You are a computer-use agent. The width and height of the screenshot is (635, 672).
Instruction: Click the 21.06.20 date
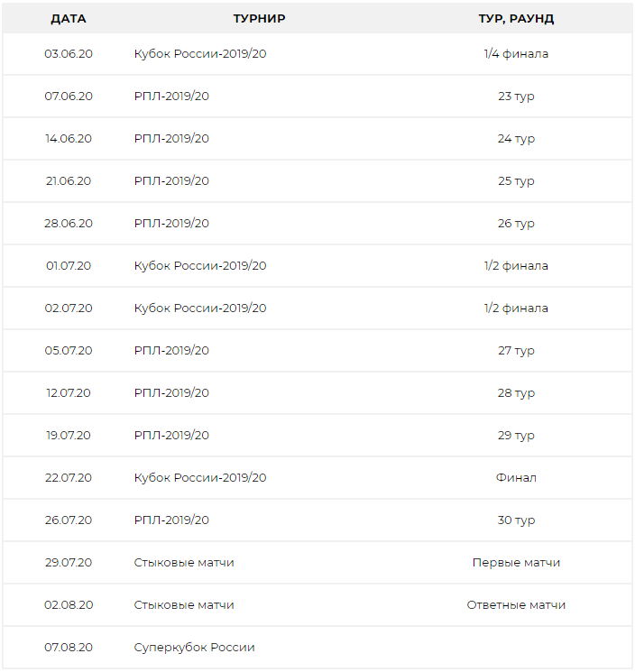pyautogui.click(x=69, y=181)
